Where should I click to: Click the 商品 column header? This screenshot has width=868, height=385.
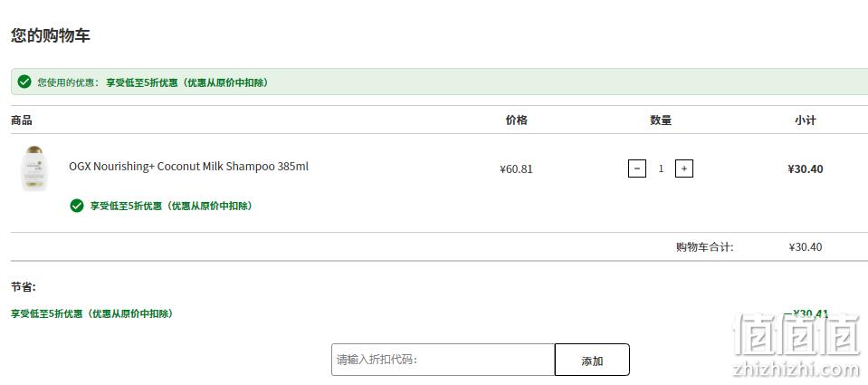pyautogui.click(x=22, y=120)
